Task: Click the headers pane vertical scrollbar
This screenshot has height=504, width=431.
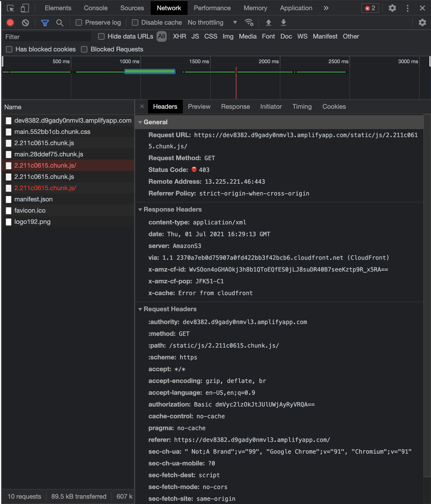Action: click(427, 296)
